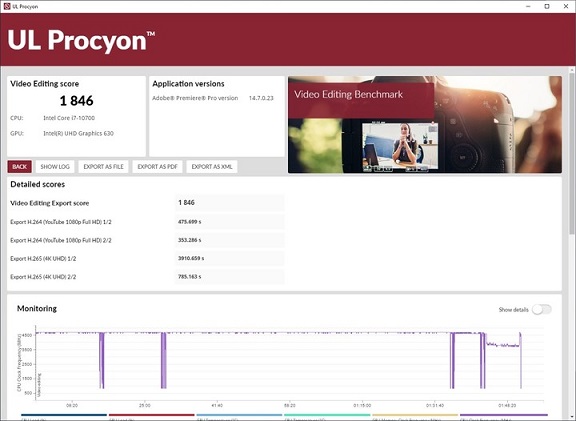
Task: Click the Adobe Premiere Pro version label
Action: coord(195,98)
